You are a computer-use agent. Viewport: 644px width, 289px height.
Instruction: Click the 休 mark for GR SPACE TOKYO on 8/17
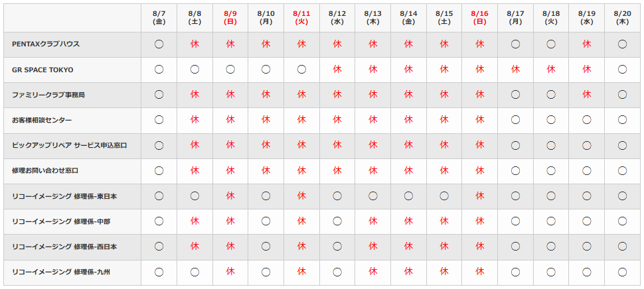pyautogui.click(x=515, y=70)
